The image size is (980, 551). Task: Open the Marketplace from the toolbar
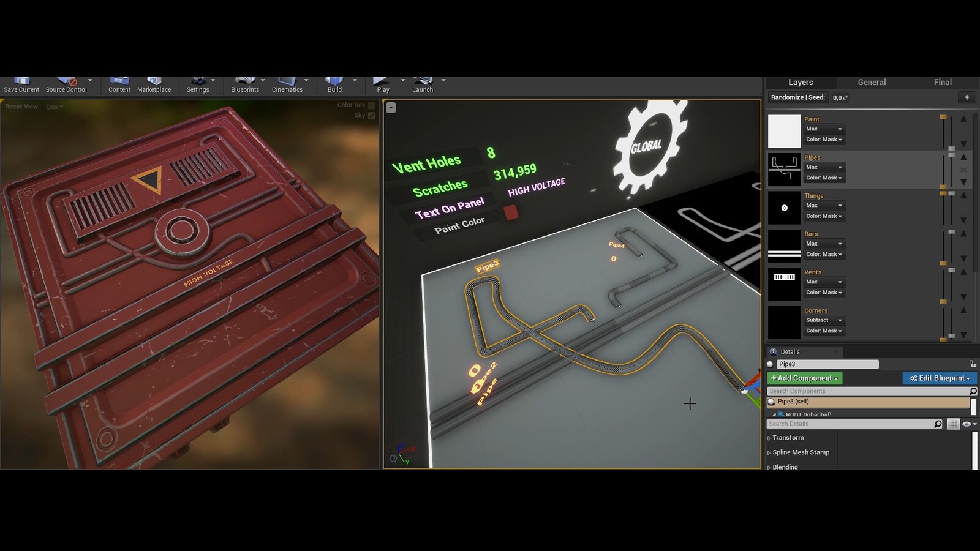point(154,83)
